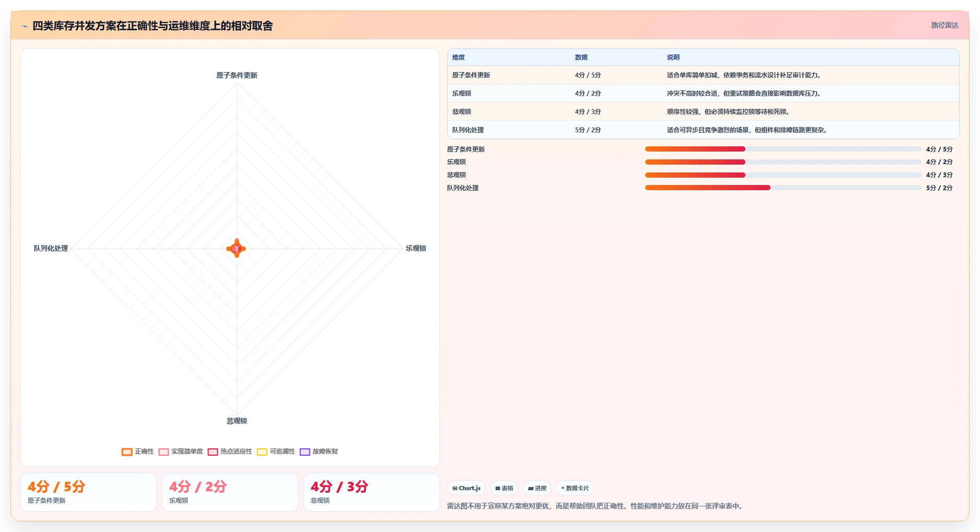Click the 4分 / 5分 cell in the table

[x=588, y=75]
